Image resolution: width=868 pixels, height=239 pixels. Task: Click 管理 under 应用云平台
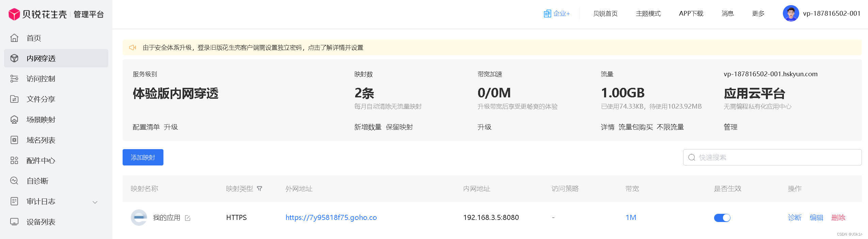tap(730, 127)
